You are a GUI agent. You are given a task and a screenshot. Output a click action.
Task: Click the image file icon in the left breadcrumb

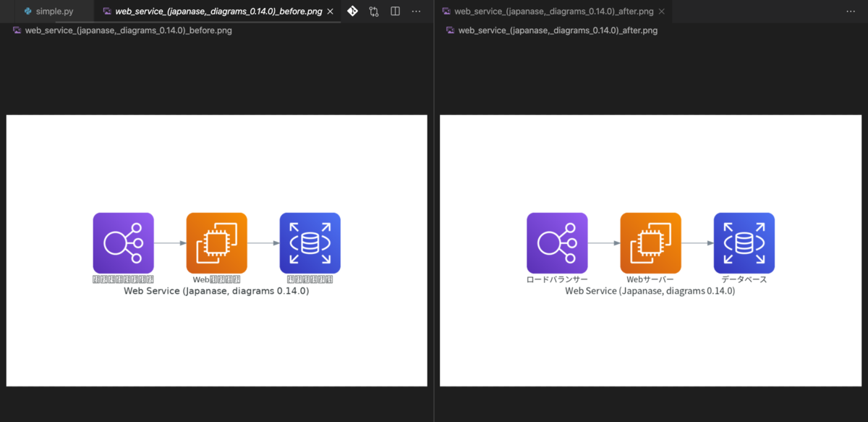(17, 30)
